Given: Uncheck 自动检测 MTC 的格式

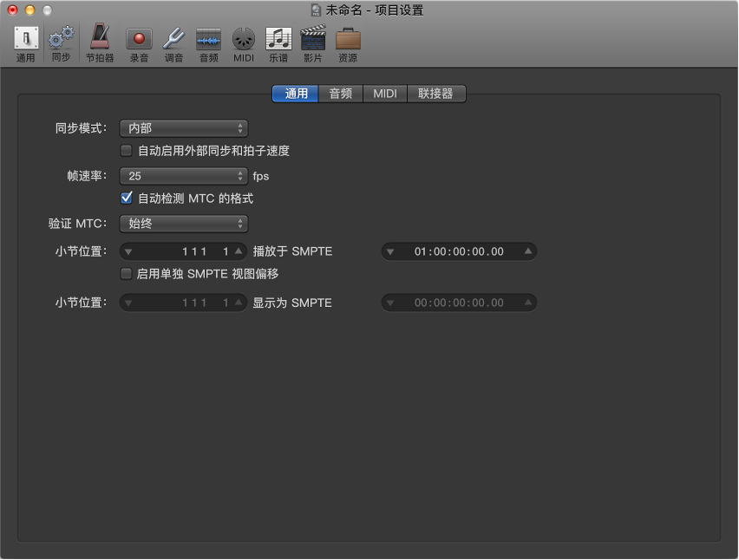Looking at the screenshot, I should [x=126, y=199].
